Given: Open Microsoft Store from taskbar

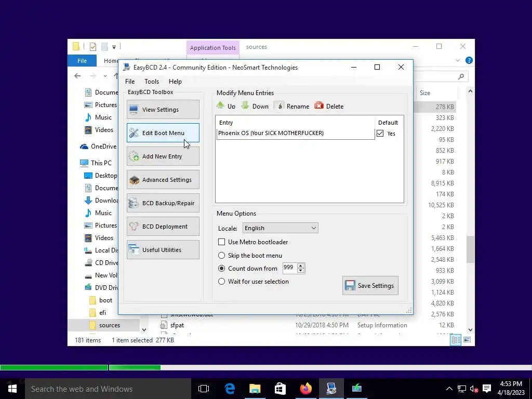Looking at the screenshot, I should click(280, 389).
